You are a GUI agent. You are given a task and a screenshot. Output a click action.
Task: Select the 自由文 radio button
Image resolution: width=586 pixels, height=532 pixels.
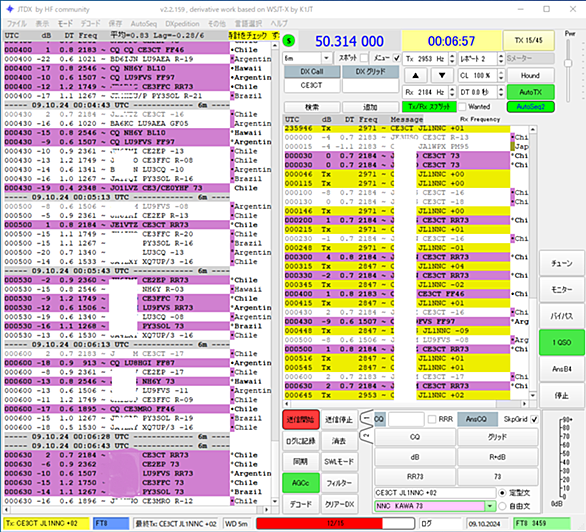pyautogui.click(x=503, y=506)
